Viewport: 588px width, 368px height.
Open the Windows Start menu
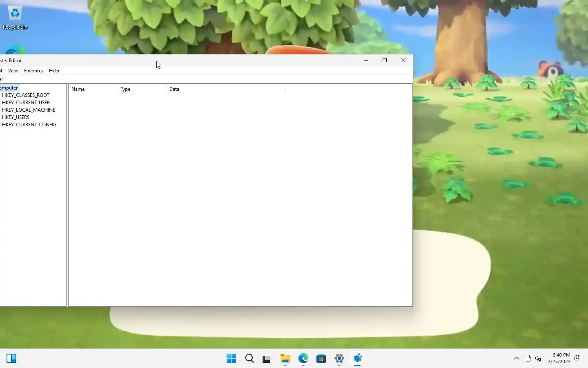(231, 359)
